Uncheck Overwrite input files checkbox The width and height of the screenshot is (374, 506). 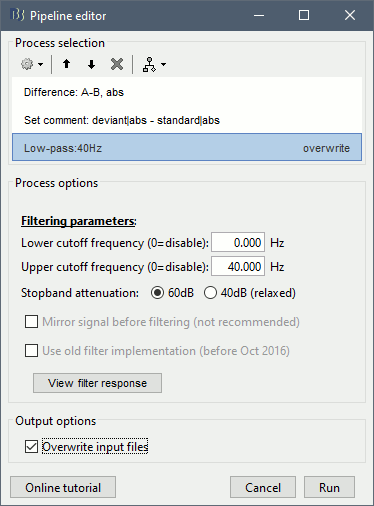31,446
